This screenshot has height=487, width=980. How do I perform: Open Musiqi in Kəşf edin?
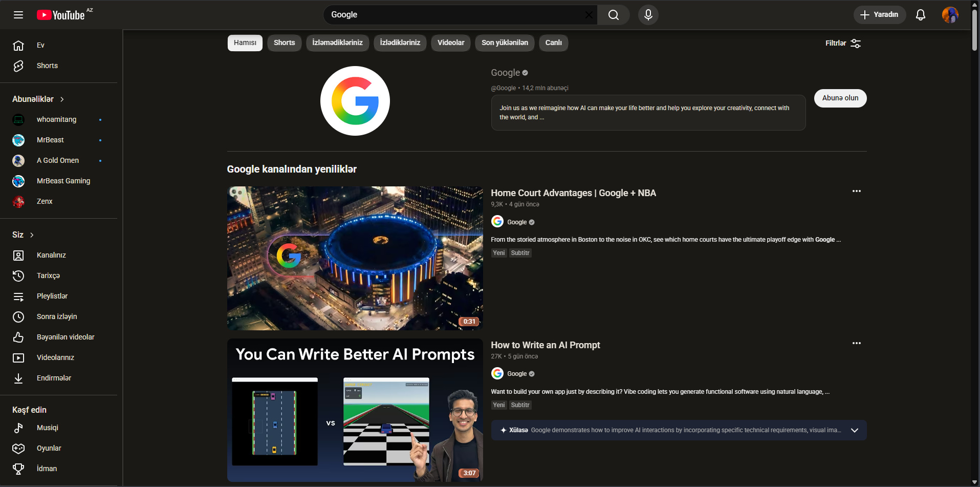59,428
